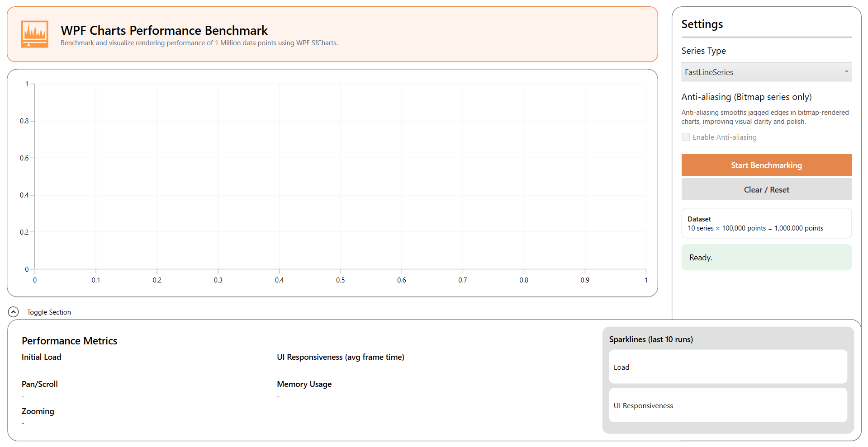Open the Series Type dropdown
The image size is (868, 447).
pyautogui.click(x=766, y=71)
